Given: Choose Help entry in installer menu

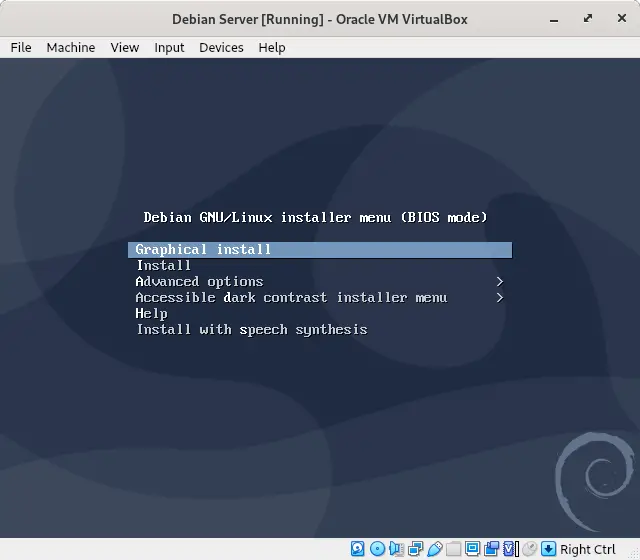Looking at the screenshot, I should pyautogui.click(x=151, y=313).
